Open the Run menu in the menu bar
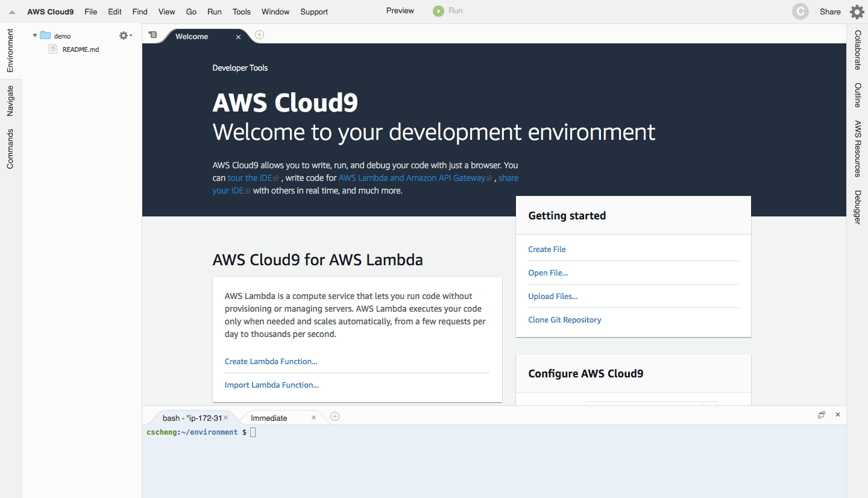Image resolution: width=868 pixels, height=498 pixels. 214,11
